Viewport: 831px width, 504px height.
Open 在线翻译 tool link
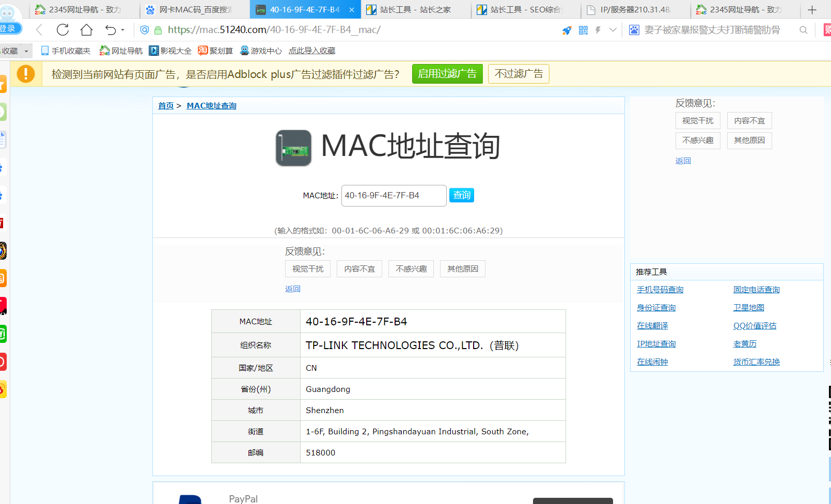pos(652,326)
